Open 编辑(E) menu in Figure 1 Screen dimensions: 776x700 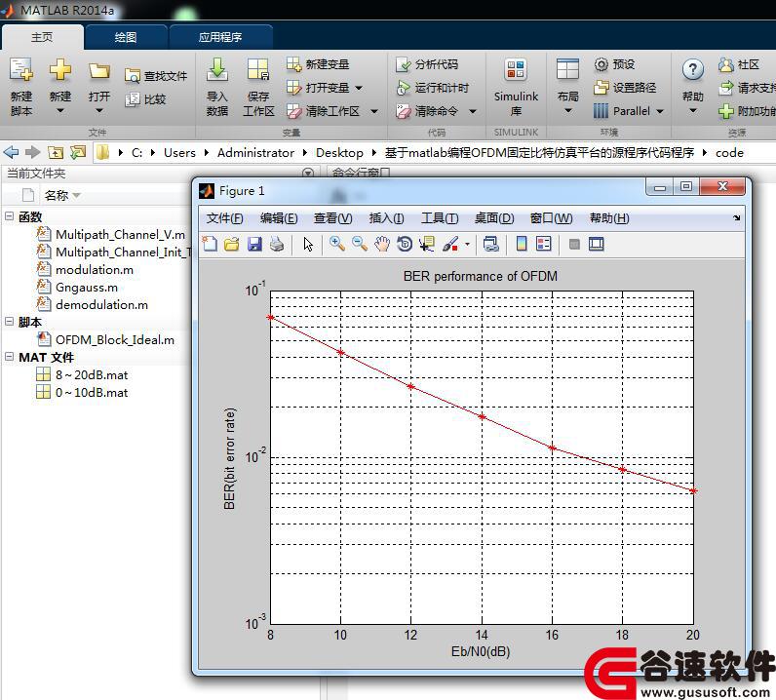[x=279, y=218]
